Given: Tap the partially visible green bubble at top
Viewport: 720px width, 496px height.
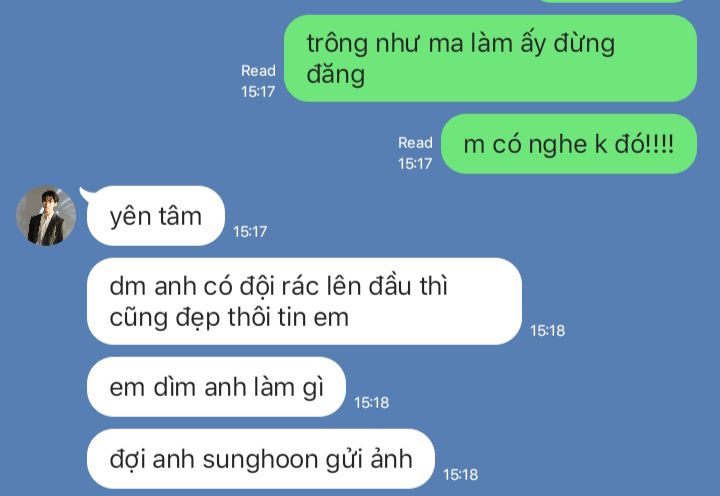Looking at the screenshot, I should pos(613,1).
